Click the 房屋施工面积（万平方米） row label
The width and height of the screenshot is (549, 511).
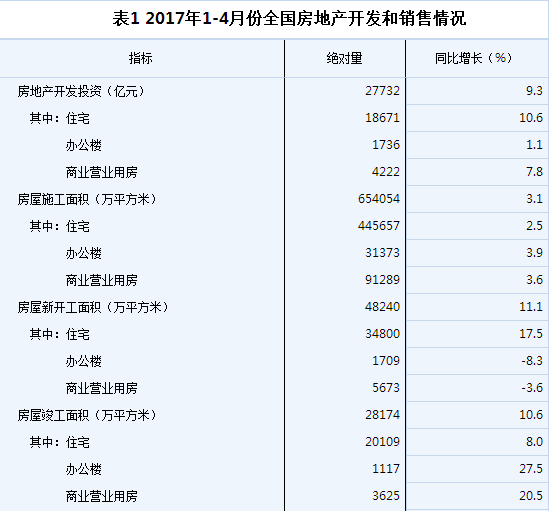pos(88,199)
